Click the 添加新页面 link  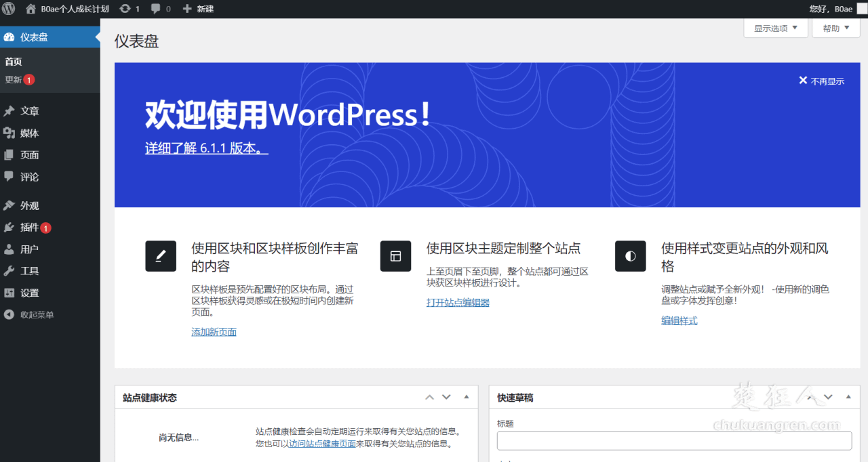pos(214,331)
